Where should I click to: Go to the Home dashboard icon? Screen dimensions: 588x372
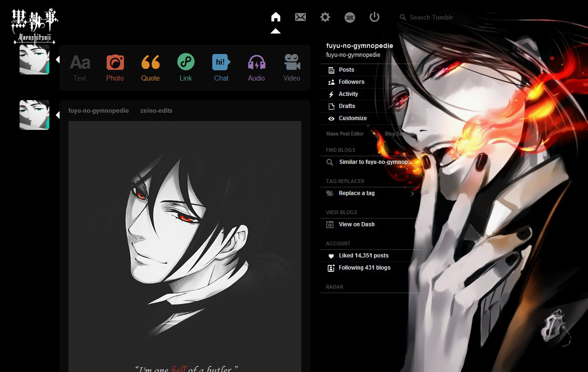point(276,17)
